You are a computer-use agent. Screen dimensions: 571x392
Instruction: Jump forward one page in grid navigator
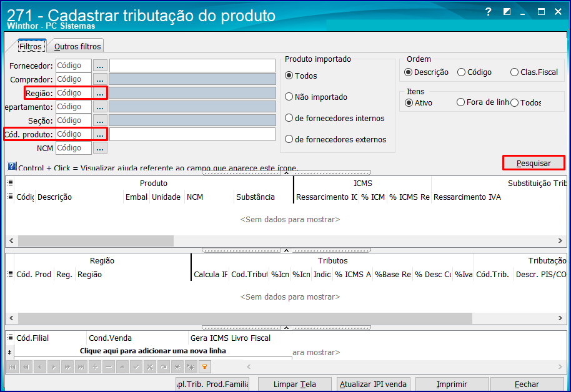[x=67, y=367]
